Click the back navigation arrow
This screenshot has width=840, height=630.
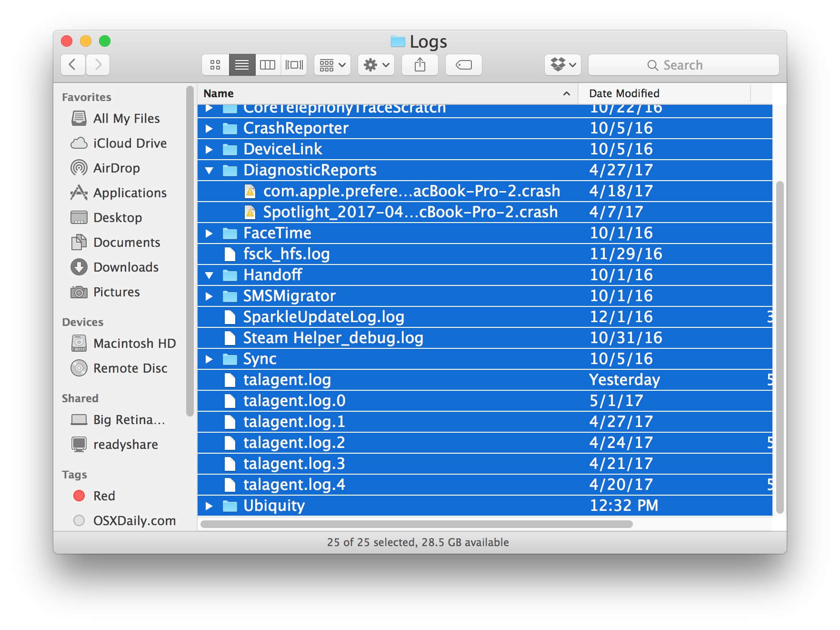(x=72, y=65)
